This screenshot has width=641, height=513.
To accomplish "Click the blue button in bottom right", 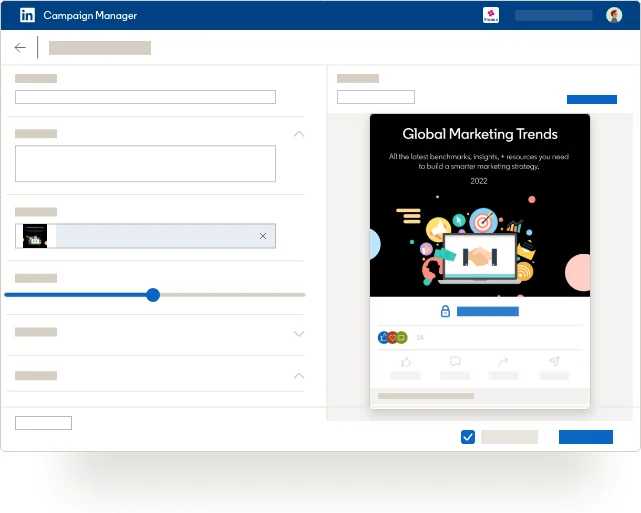I will tap(586, 437).
